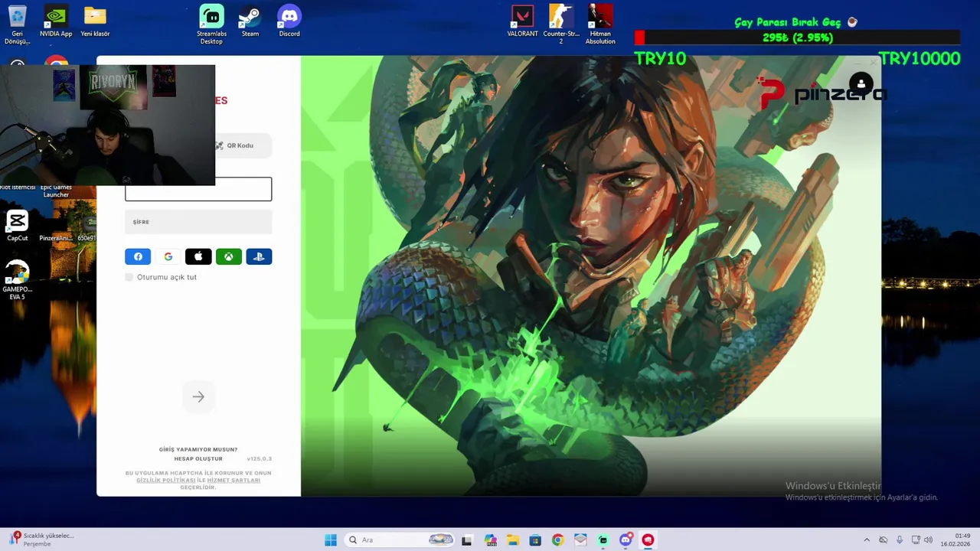Viewport: 980px width, 551px height.
Task: Open Task View in taskbar
Action: [466, 540]
